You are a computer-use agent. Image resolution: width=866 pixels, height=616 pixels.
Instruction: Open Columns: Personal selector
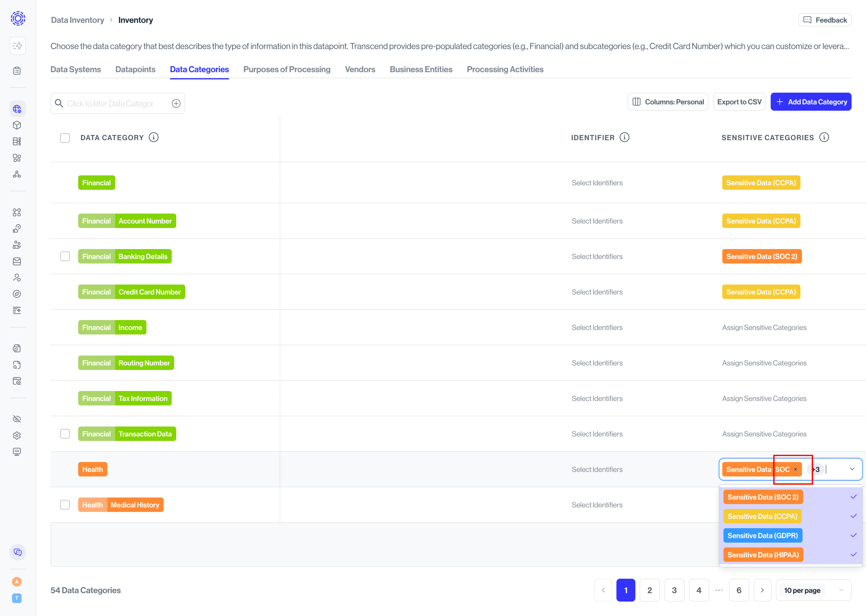668,102
